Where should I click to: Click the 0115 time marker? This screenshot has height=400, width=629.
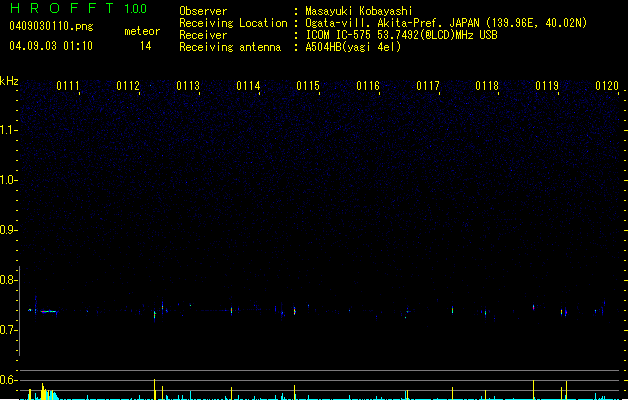308,86
